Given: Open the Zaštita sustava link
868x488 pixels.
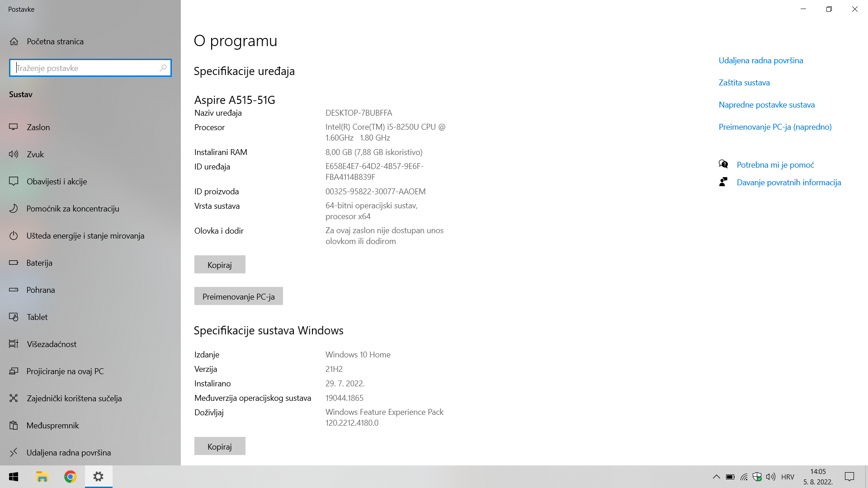Looking at the screenshot, I should point(744,83).
